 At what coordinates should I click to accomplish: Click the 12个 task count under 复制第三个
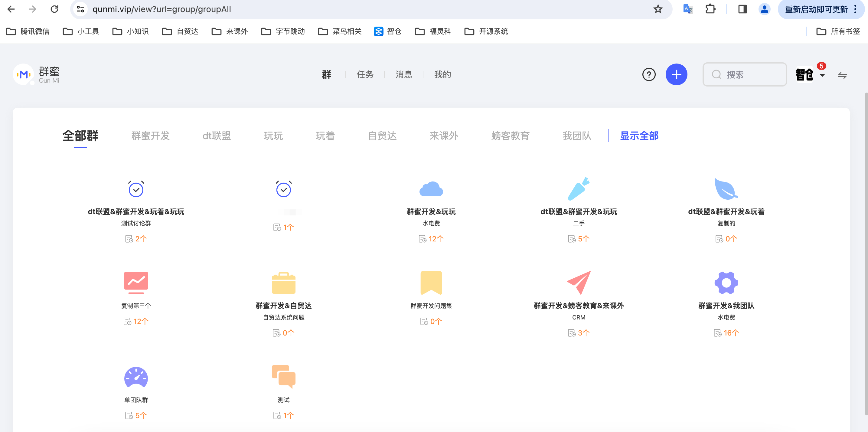[136, 321]
